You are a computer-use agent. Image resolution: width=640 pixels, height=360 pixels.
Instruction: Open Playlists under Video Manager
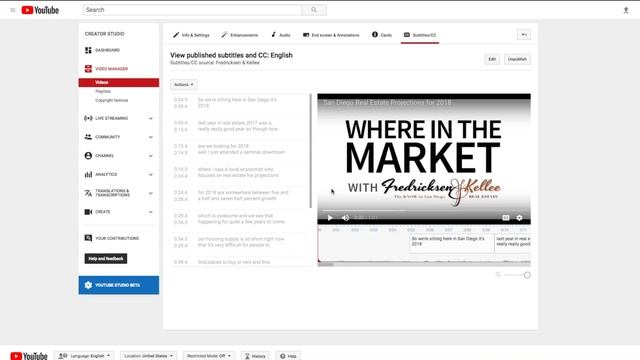(103, 91)
